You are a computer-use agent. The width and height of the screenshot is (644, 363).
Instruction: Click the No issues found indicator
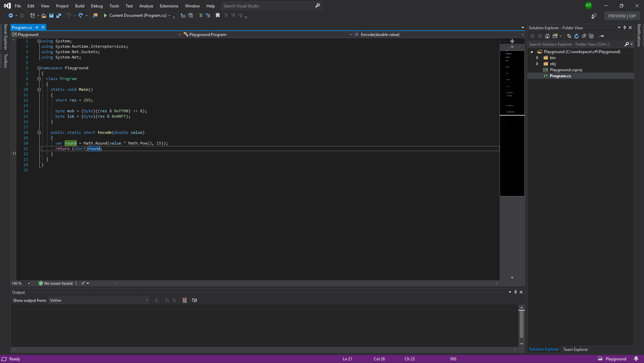(55, 283)
